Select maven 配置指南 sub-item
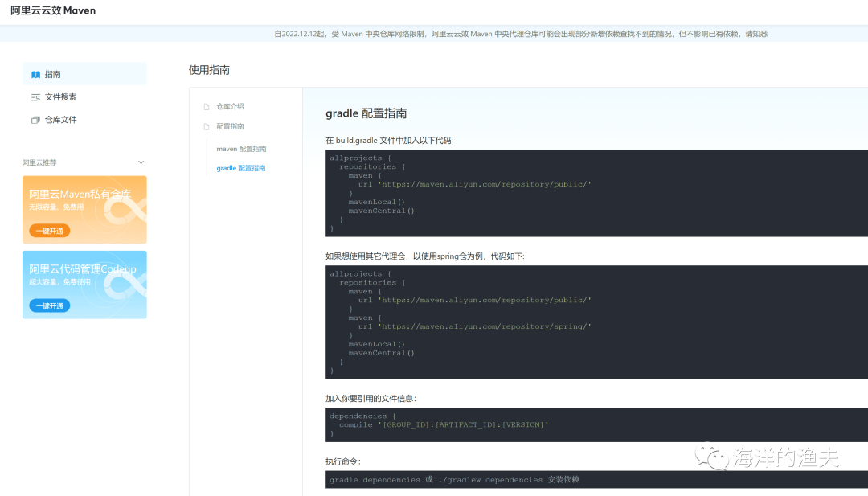Viewport: 868px width, 496px height. (241, 149)
